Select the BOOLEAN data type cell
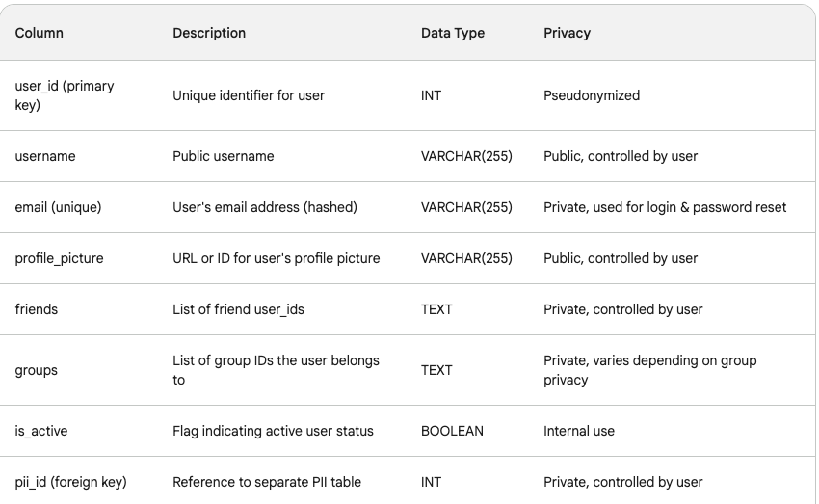This screenshot has height=504, width=819. tap(452, 431)
